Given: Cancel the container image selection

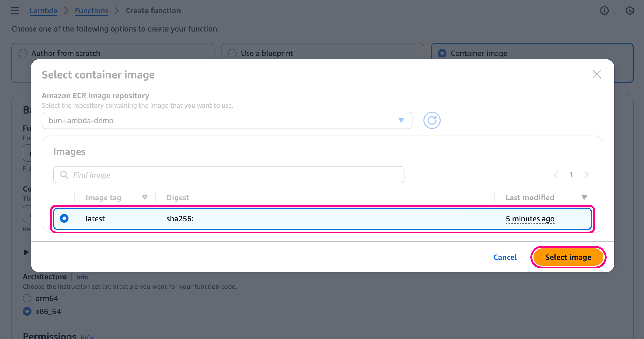Looking at the screenshot, I should click(505, 257).
